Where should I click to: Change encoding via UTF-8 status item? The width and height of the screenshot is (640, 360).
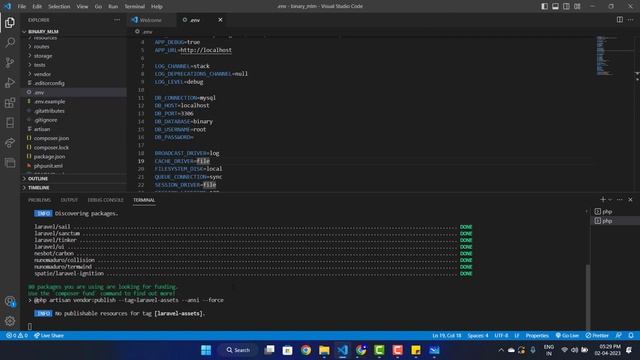coord(501,336)
